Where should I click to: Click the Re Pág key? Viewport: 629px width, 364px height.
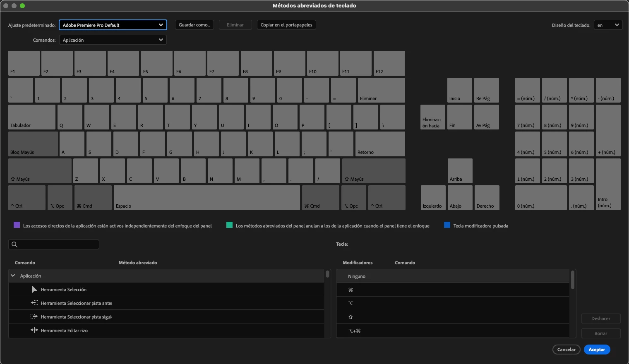pyautogui.click(x=487, y=90)
